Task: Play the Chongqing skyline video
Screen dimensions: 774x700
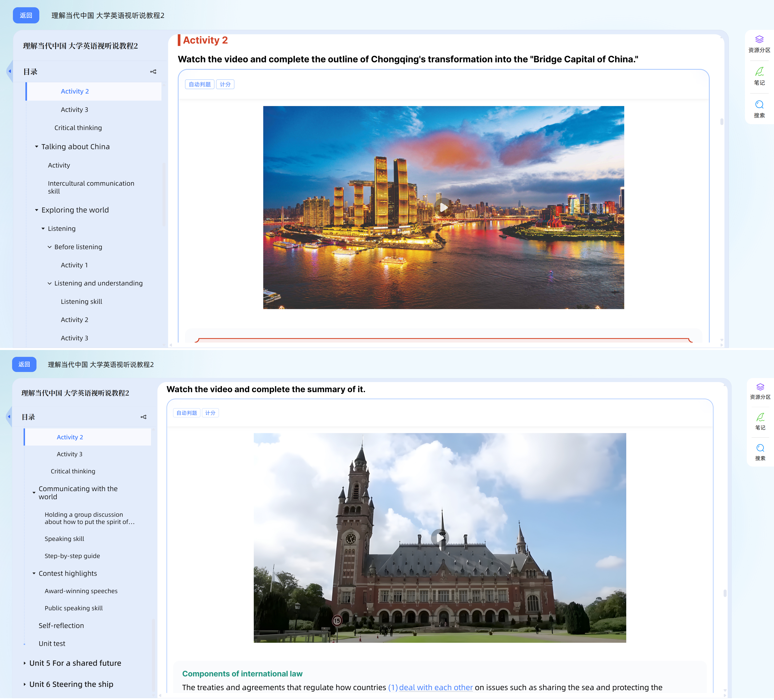Action: (x=443, y=207)
